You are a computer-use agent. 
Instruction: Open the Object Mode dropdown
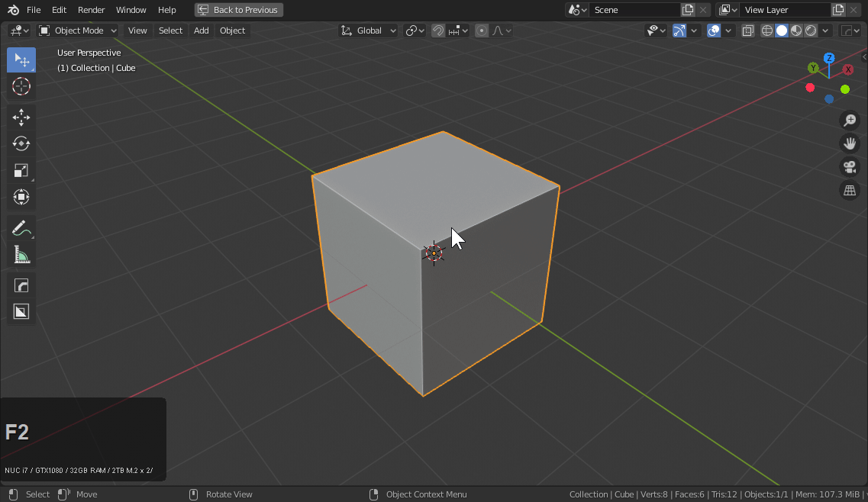click(76, 31)
